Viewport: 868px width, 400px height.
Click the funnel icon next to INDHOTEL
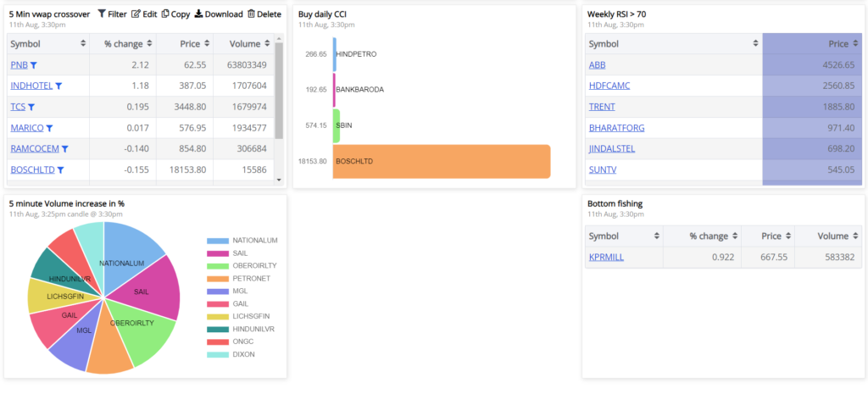[x=58, y=86]
